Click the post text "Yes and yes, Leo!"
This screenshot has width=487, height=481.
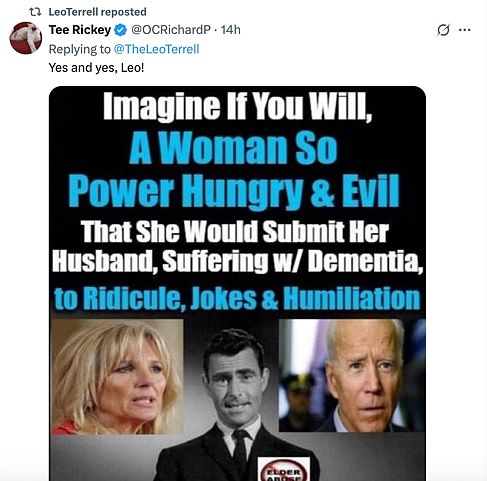(96, 68)
